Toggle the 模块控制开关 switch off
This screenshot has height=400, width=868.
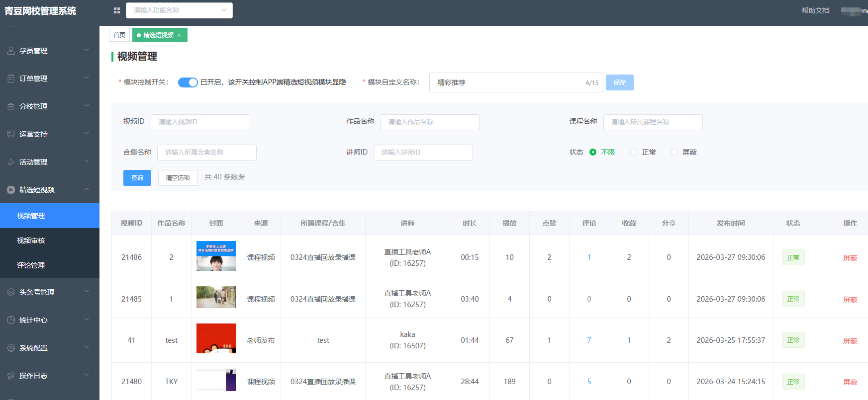click(188, 82)
